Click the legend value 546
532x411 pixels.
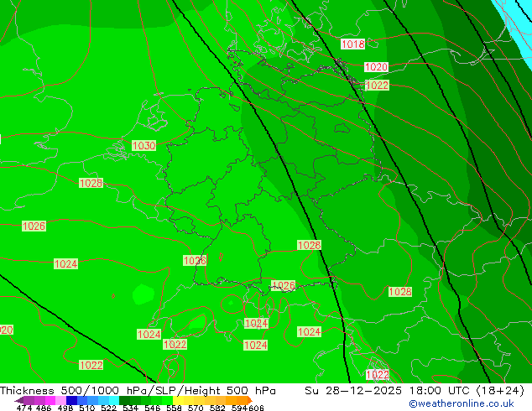pos(152,408)
